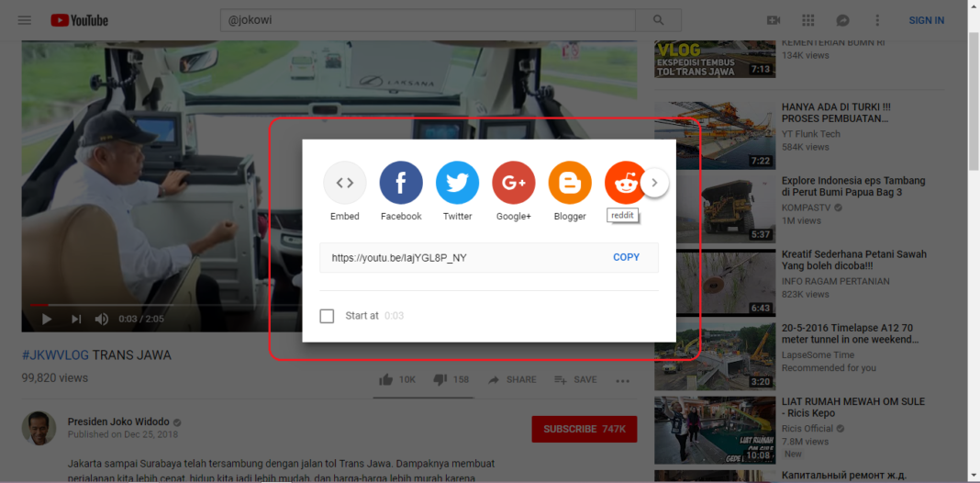Open Explore Indonesia eps Tambang video
Image resolution: width=980 pixels, height=483 pixels.
coord(853,186)
